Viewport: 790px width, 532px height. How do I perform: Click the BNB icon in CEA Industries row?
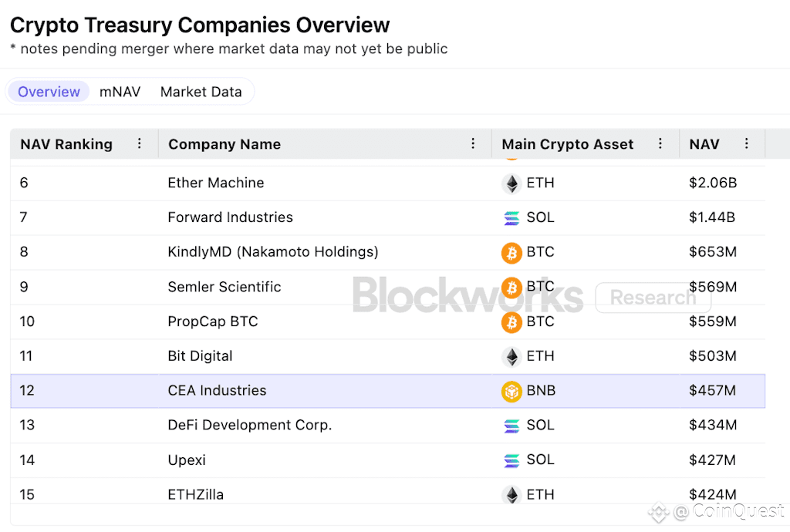[x=511, y=391]
